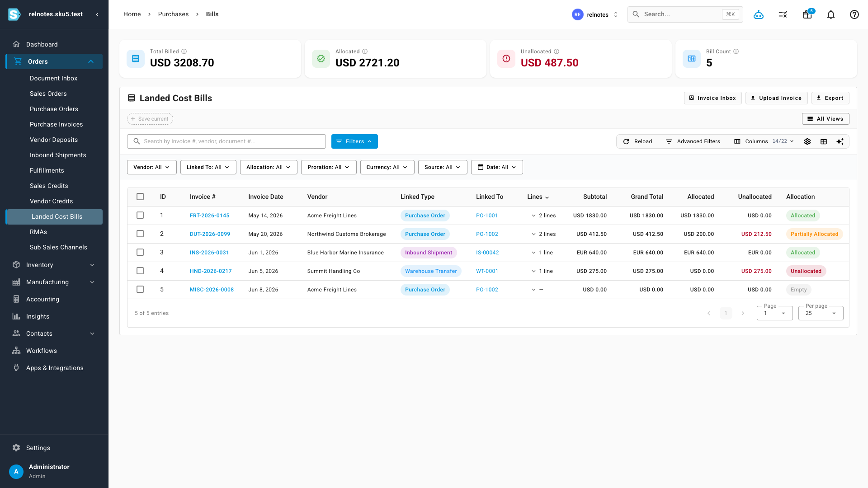Click the AI sparkle icon in toolbar
868x488 pixels.
(x=840, y=141)
